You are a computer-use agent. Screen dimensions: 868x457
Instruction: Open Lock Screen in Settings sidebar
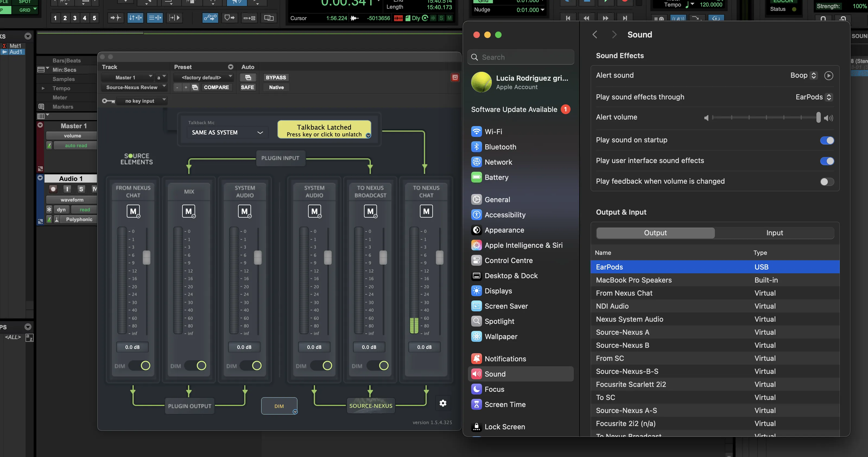(x=521, y=427)
